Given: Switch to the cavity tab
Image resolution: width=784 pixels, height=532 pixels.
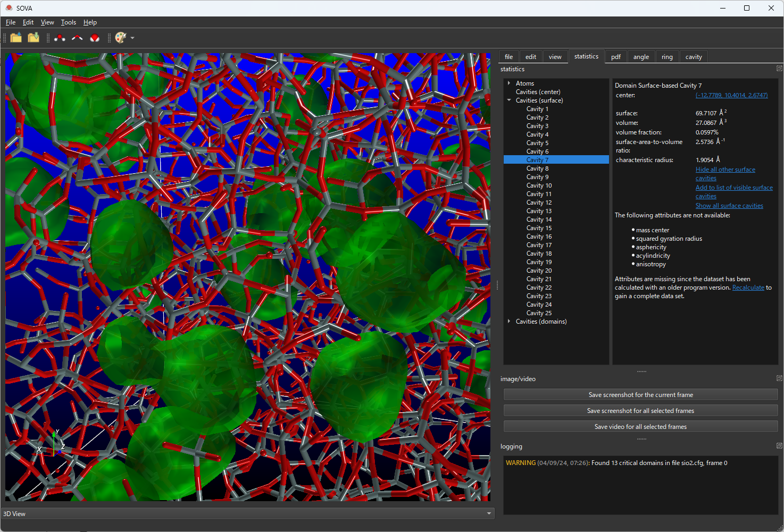Looking at the screenshot, I should click(694, 57).
